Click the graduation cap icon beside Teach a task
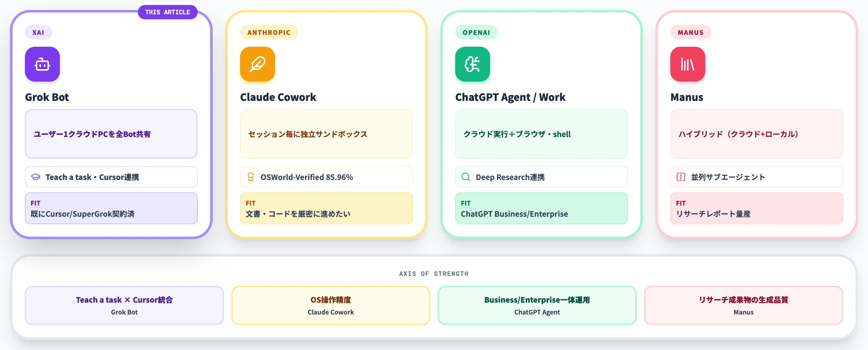This screenshot has width=868, height=350. (36, 177)
